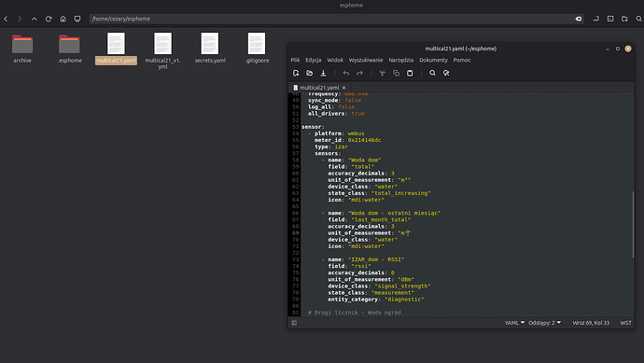Select the .esphome folder

(x=69, y=49)
